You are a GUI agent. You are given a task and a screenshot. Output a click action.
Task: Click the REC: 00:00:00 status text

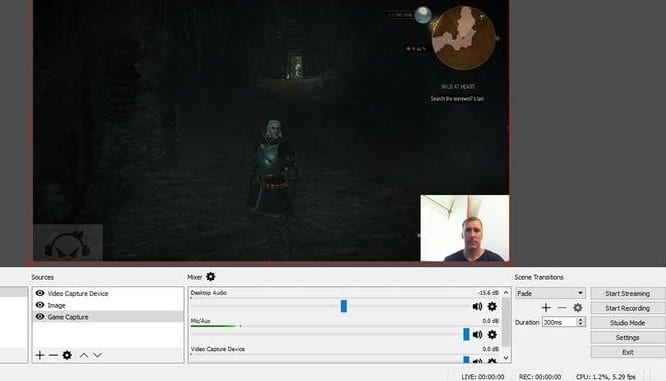point(540,377)
